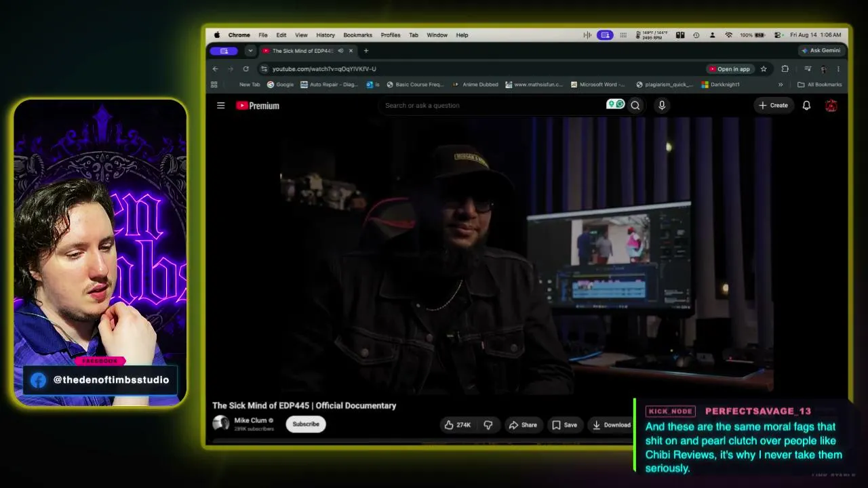Open a new tab with the plus button

[x=366, y=51]
